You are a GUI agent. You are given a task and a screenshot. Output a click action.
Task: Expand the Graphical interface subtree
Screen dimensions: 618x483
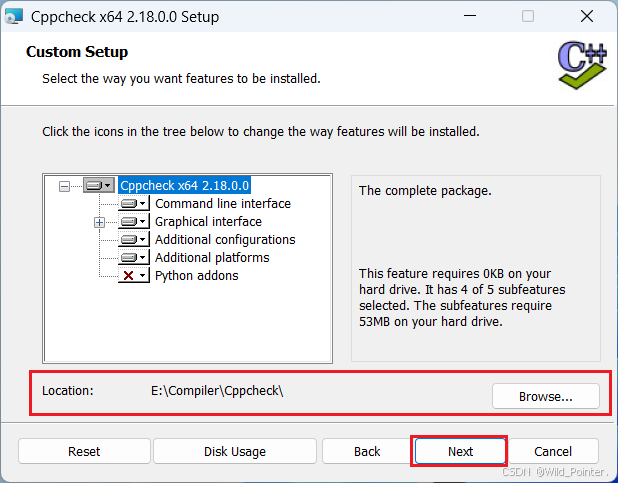pyautogui.click(x=99, y=222)
